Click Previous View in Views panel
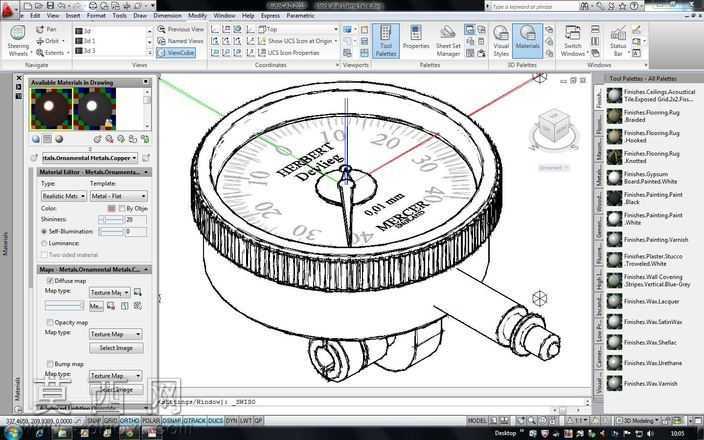704x440 pixels. (x=180, y=29)
